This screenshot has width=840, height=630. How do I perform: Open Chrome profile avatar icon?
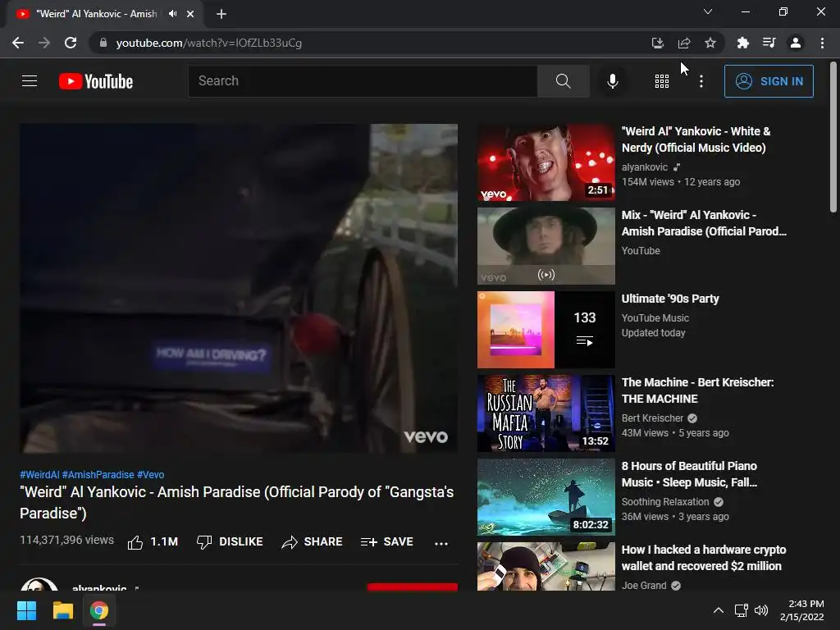click(x=796, y=43)
